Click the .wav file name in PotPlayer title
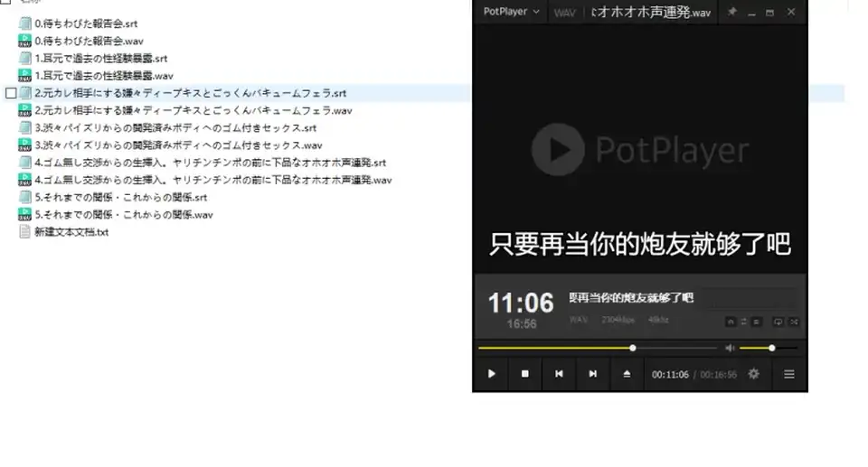 (x=650, y=12)
